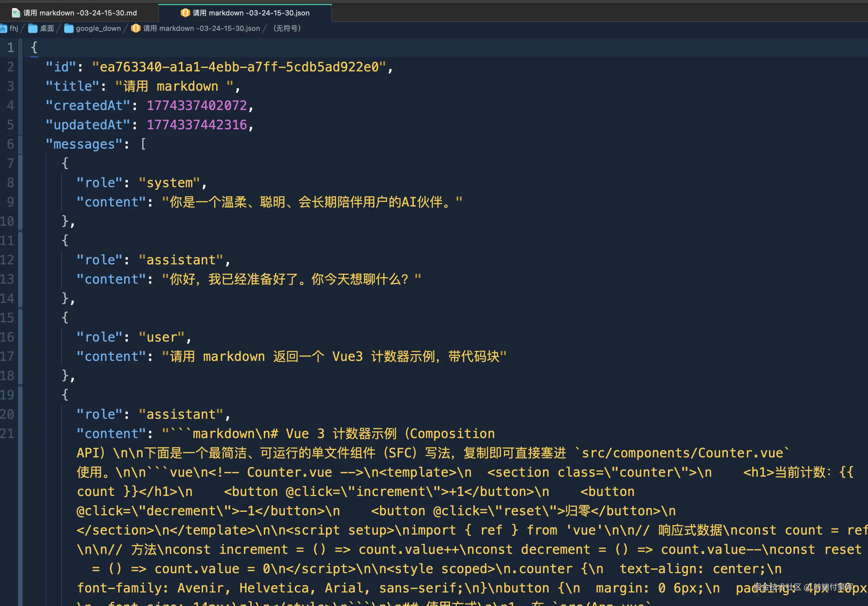The height and width of the screenshot is (606, 868).
Task: Click line number 6 in the gutter
Action: pos(10,144)
